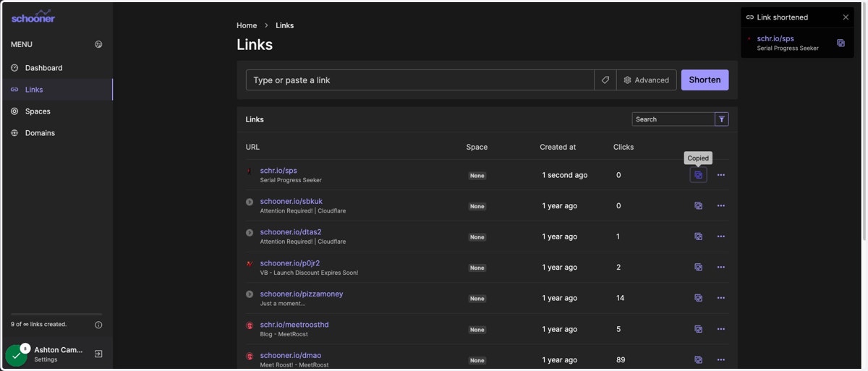Open more options for schooner.io/pizzamoney
868x371 pixels.
(720, 298)
